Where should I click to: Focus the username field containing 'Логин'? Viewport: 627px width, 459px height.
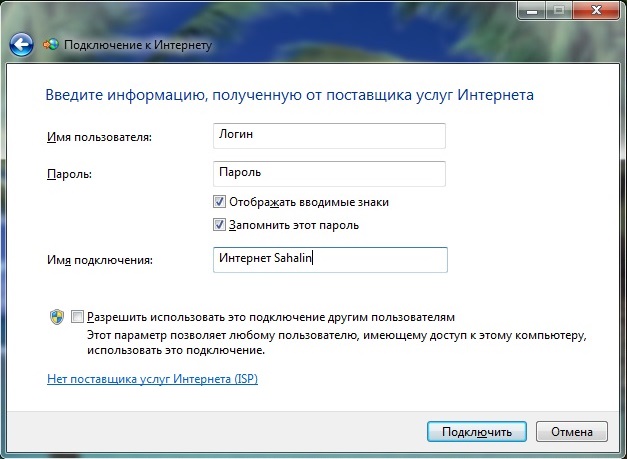[x=330, y=135]
